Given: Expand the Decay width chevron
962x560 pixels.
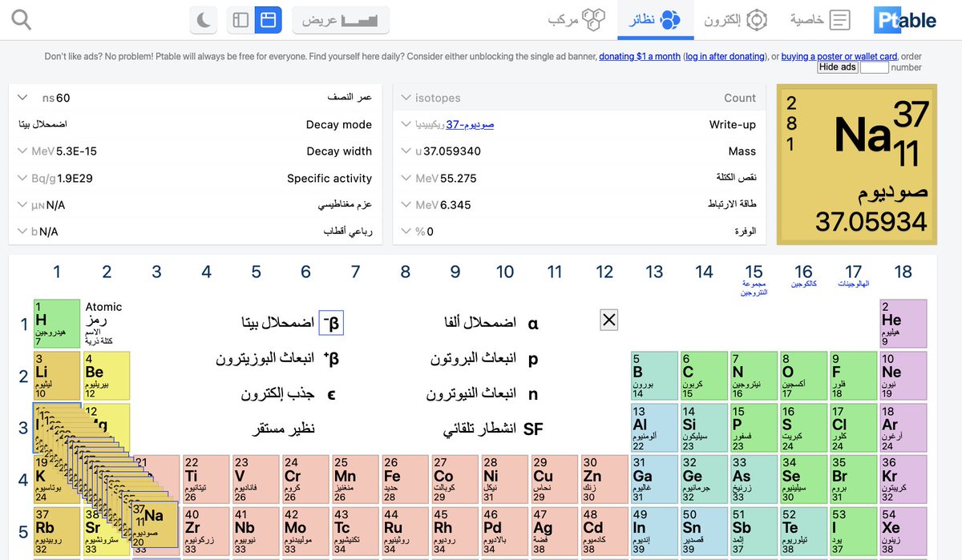Looking at the screenshot, I should click(23, 151).
